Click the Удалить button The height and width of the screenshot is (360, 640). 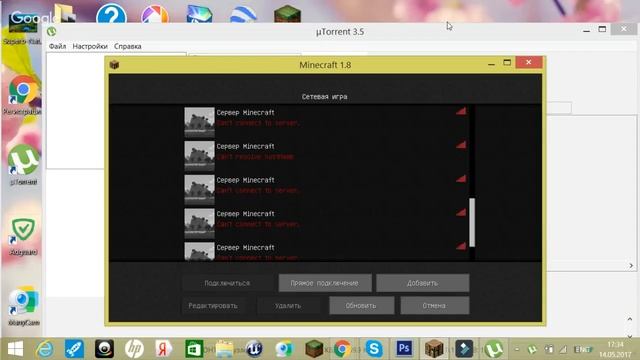point(288,305)
